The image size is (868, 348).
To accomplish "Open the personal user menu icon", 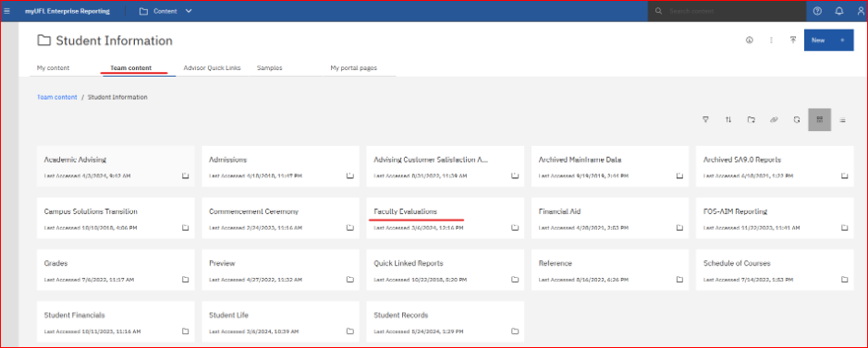I will (x=860, y=11).
